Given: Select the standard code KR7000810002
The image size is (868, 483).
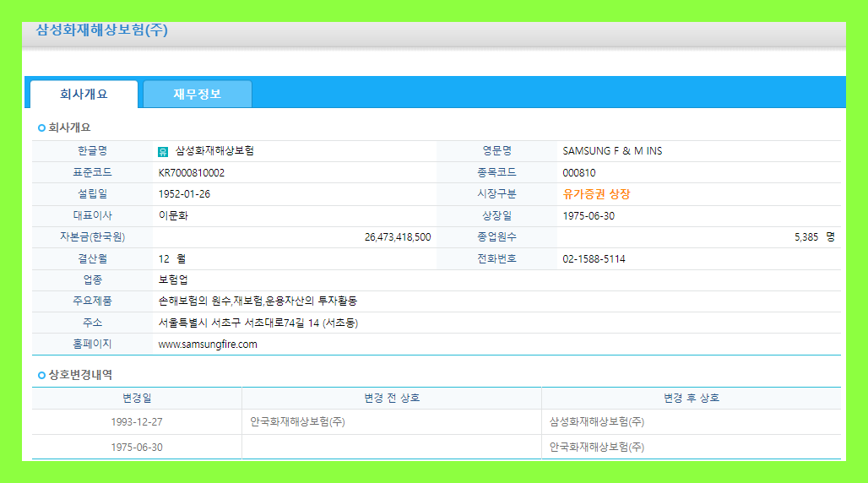Looking at the screenshot, I should tap(192, 173).
